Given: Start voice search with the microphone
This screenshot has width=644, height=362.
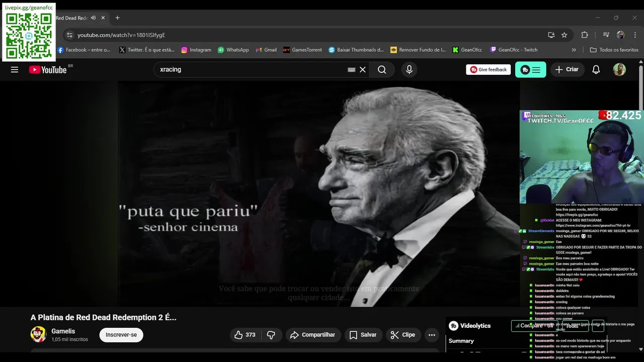Looking at the screenshot, I should 409,70.
